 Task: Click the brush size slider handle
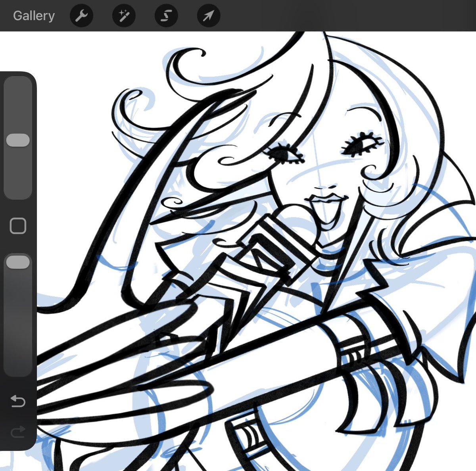(x=18, y=140)
